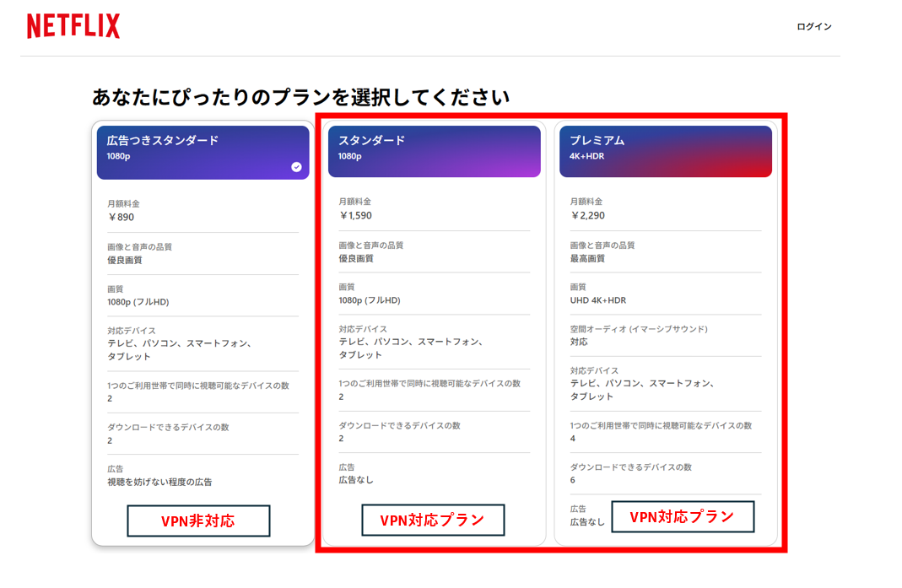Click the ￥890 monthly price
Image resolution: width=902 pixels, height=588 pixels.
click(122, 217)
